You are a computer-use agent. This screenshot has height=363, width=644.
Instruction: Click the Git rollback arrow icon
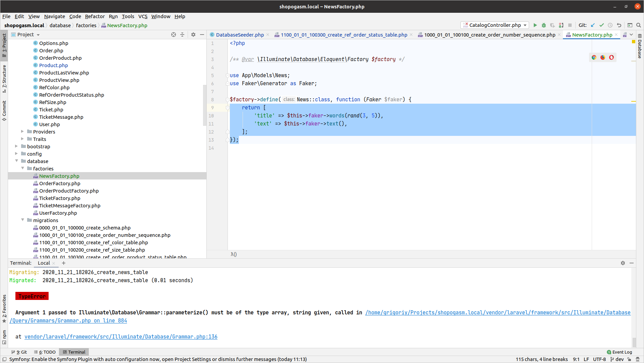pos(619,25)
